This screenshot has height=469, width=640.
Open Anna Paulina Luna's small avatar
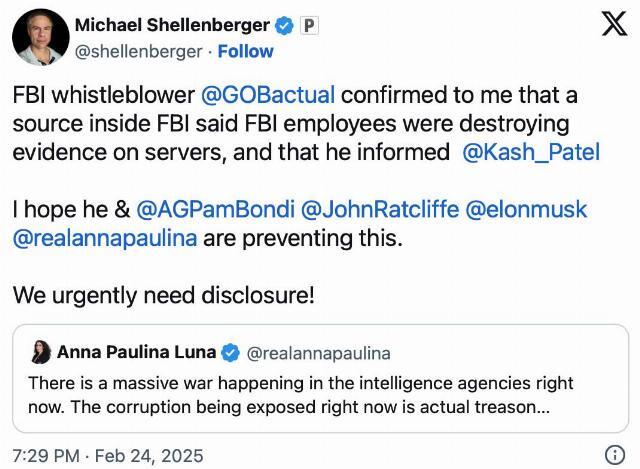coord(41,352)
